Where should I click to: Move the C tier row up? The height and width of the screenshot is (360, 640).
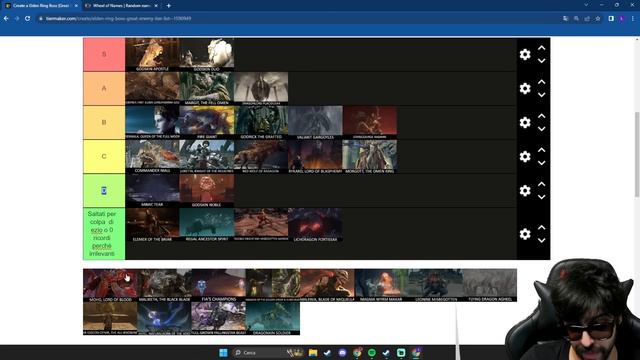pyautogui.click(x=541, y=150)
